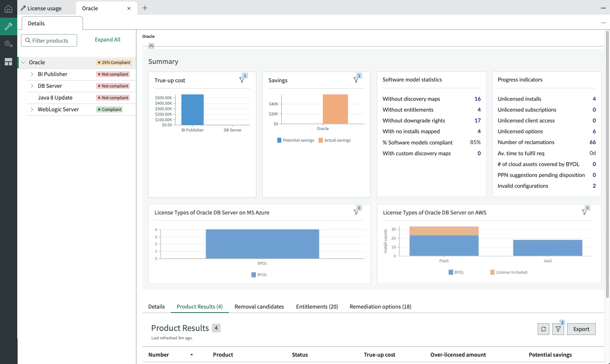Toggle the License Included legend swatch
The width and height of the screenshot is (610, 364).
(x=492, y=272)
